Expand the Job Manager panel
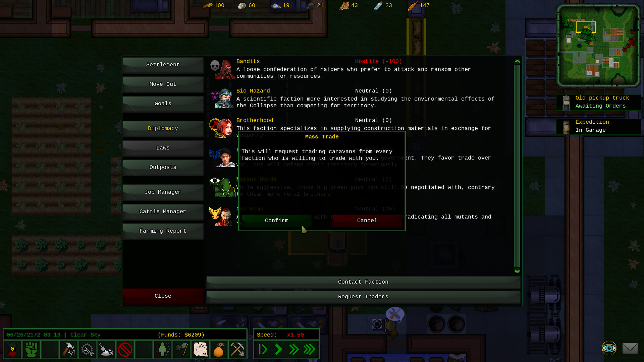The height and width of the screenshot is (362, 644). click(163, 192)
